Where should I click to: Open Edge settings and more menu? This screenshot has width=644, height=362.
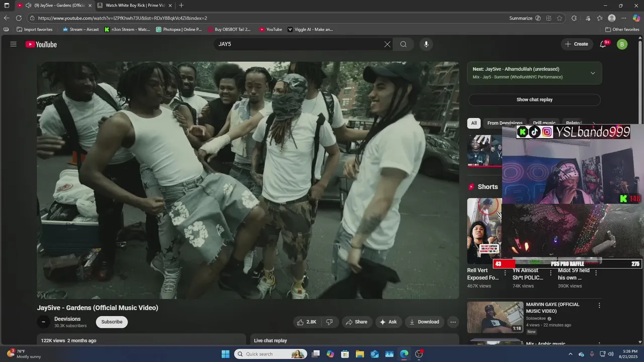coord(624,18)
